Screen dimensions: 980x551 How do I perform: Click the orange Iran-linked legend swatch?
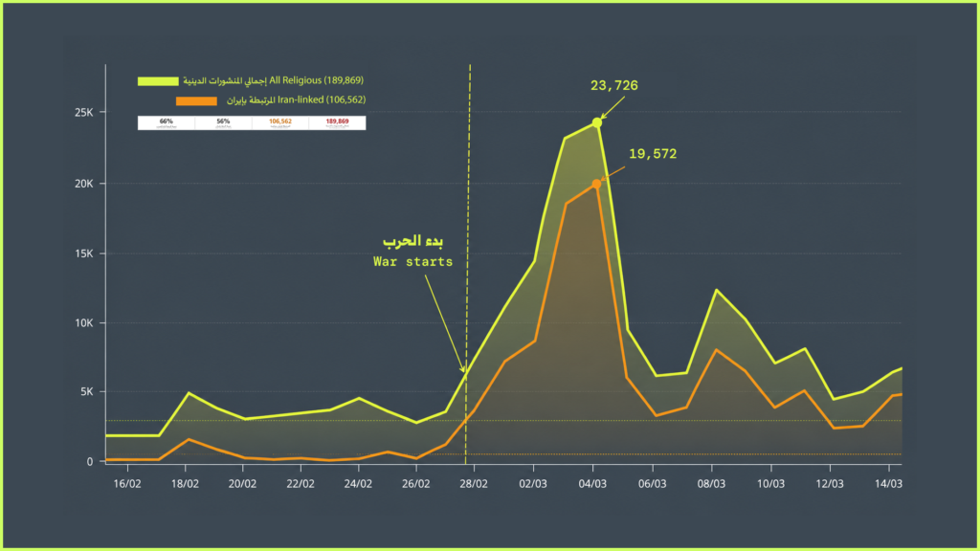pyautogui.click(x=196, y=100)
